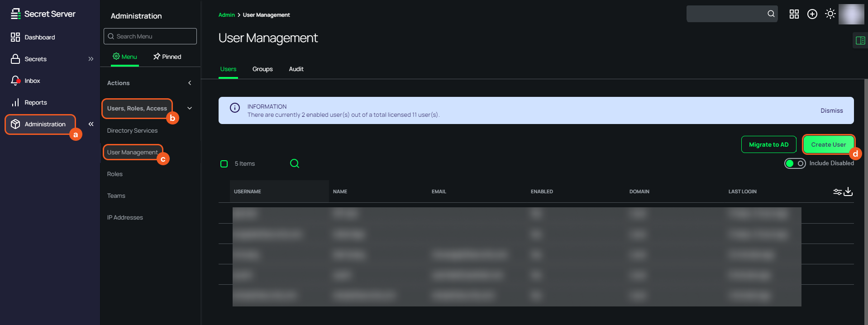Viewport: 868px width, 325px height.
Task: Dismiss the information banner
Action: [831, 110]
